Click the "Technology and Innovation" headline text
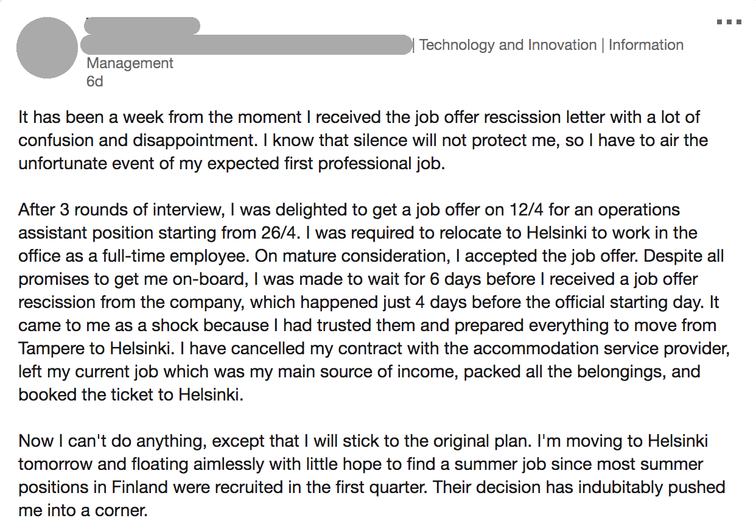 (508, 45)
